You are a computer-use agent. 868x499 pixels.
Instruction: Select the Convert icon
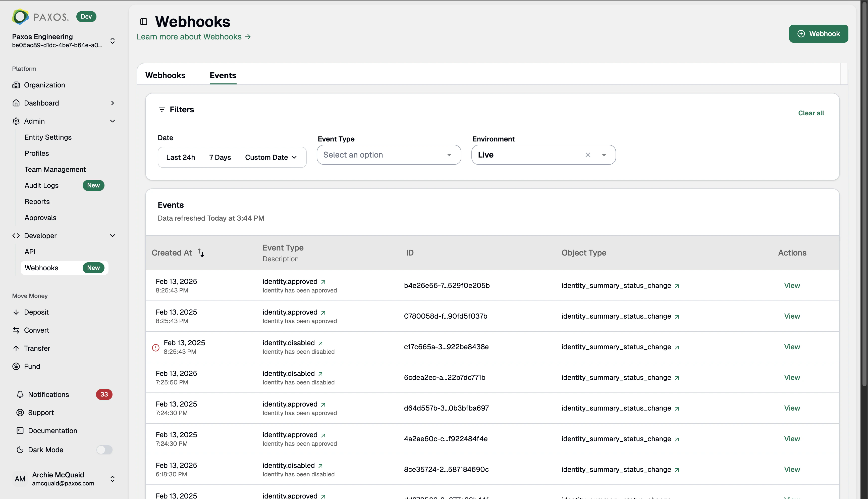pyautogui.click(x=16, y=330)
